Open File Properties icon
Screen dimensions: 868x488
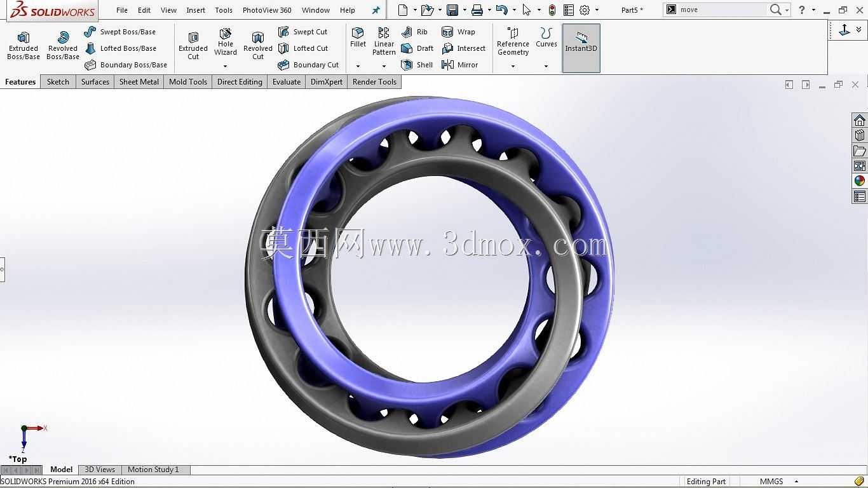tap(569, 10)
